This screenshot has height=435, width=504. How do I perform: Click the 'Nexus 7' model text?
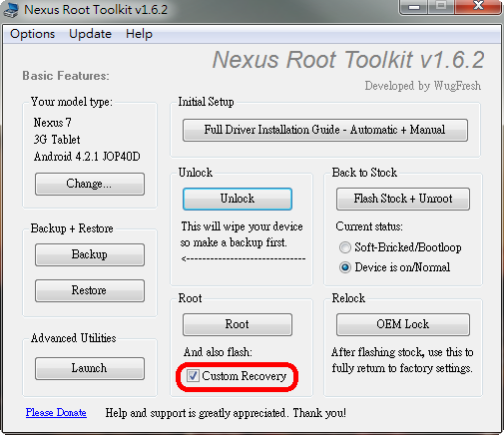point(52,123)
